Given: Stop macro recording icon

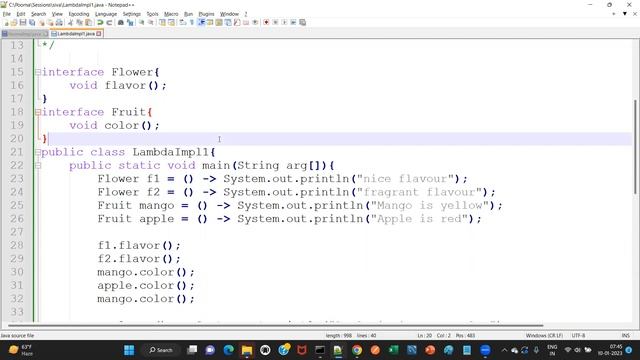Looking at the screenshot, I should pos(276,22).
